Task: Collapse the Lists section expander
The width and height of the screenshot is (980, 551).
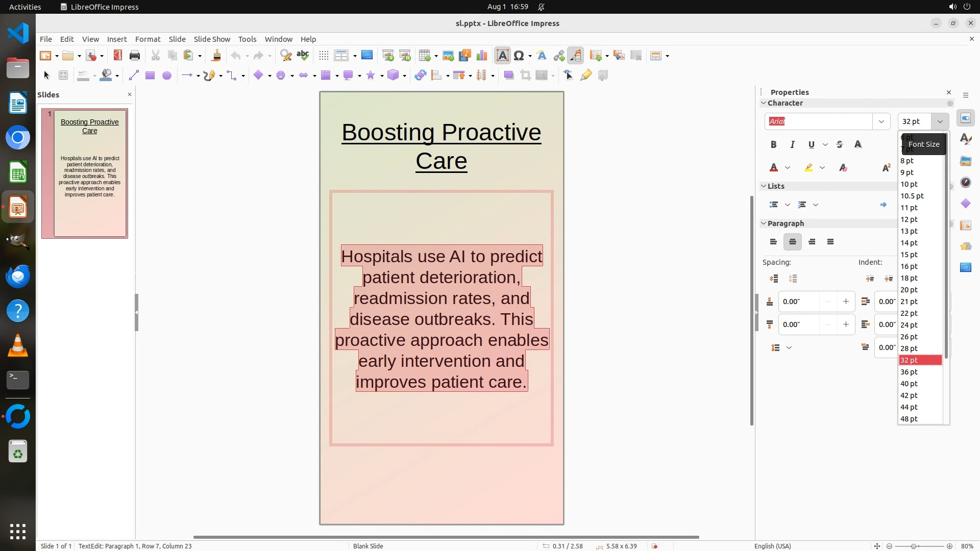Action: point(764,186)
